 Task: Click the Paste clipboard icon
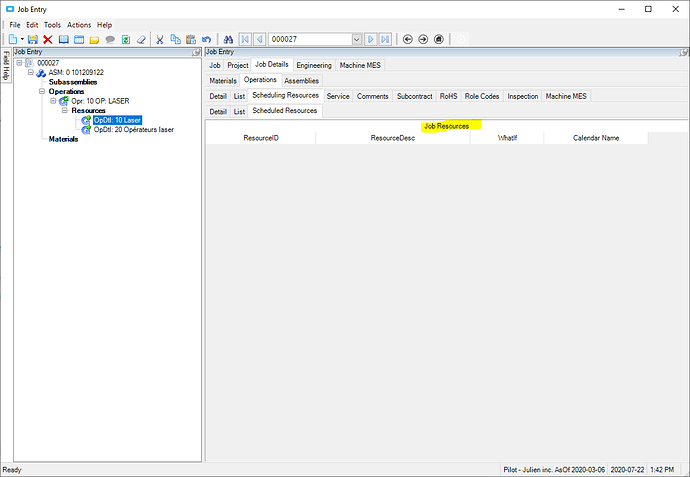point(191,39)
